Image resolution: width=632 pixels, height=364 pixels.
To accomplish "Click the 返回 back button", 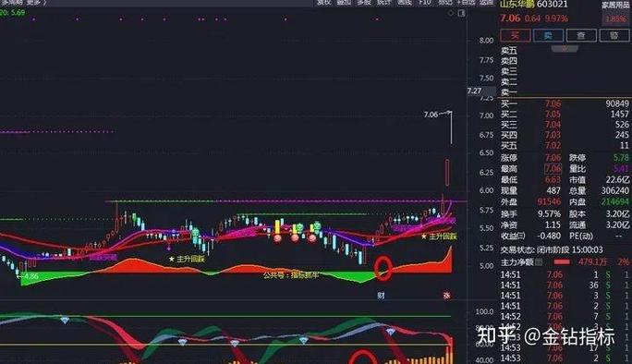I will pos(487,3).
